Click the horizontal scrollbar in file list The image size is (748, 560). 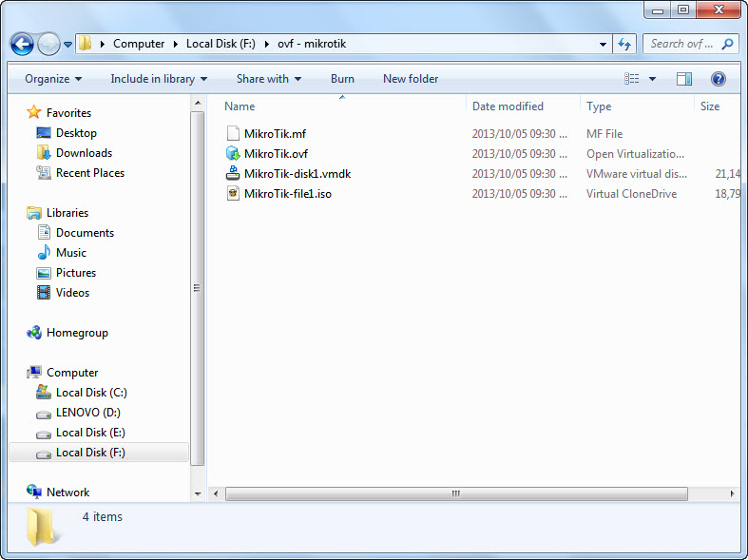(x=456, y=493)
